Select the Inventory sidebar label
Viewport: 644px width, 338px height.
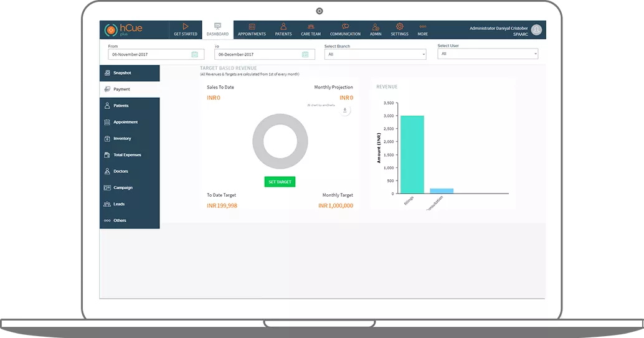pyautogui.click(x=123, y=138)
